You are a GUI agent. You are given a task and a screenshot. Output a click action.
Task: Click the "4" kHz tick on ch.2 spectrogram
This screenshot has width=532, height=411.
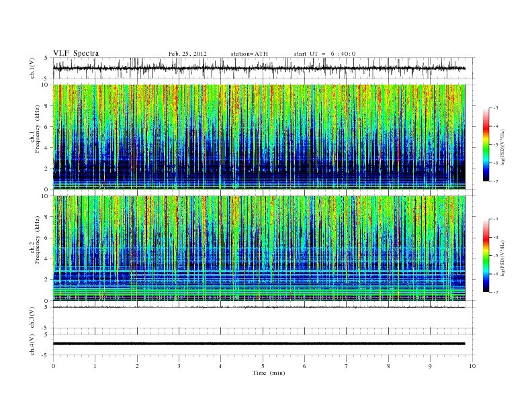(48, 259)
